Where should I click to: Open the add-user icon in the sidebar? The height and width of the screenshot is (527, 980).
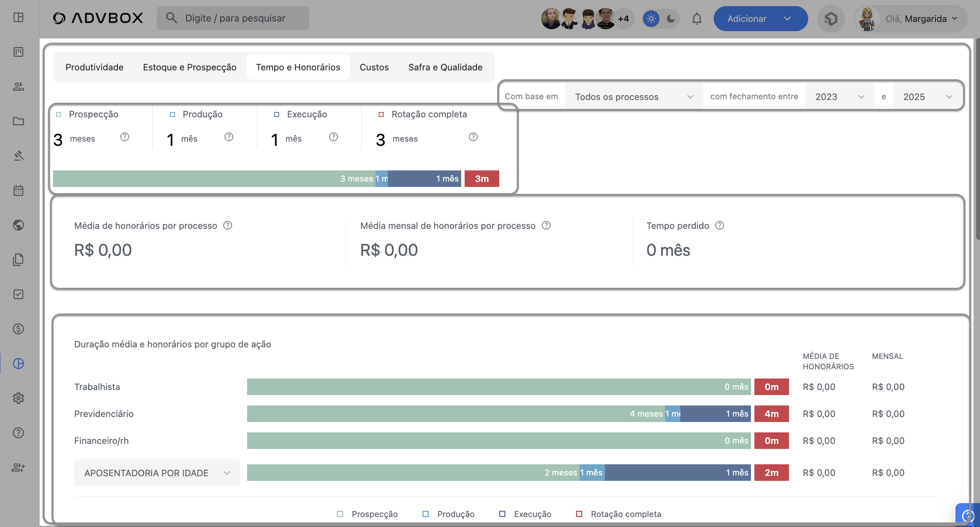[18, 467]
